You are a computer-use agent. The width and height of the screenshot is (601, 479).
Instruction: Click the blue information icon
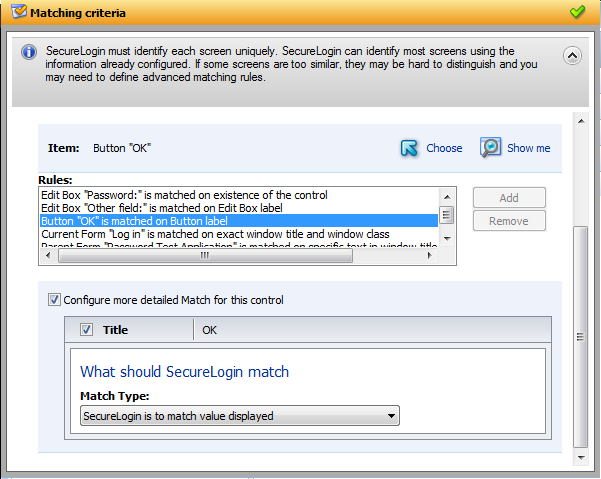coord(29,51)
